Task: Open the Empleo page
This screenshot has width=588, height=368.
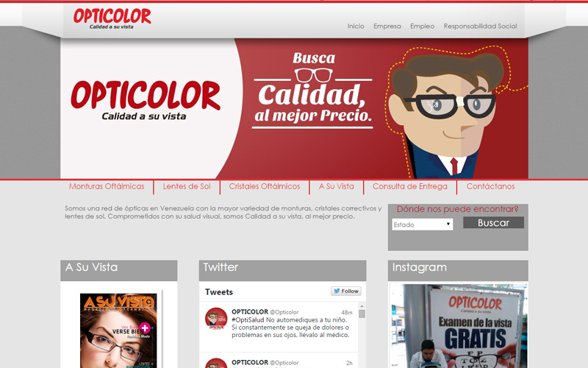Action: pyautogui.click(x=422, y=26)
